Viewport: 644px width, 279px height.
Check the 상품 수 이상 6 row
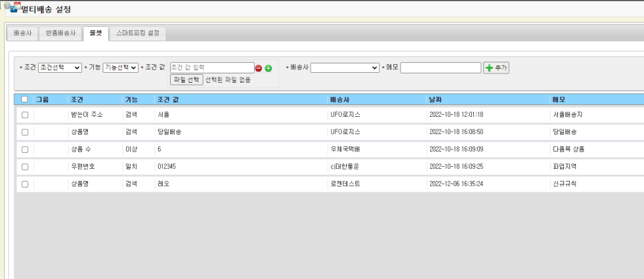(25, 150)
